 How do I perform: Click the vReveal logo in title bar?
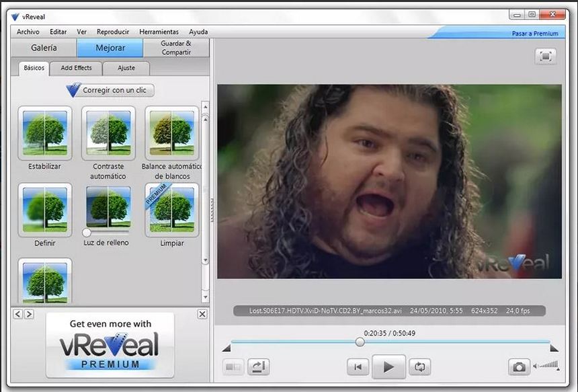tap(15, 17)
